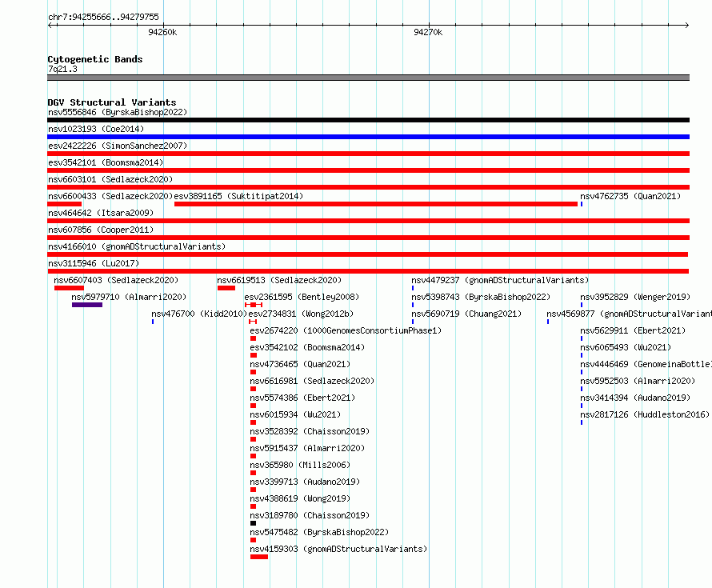The image size is (712, 588).
Task: Open nsv4479237 (gnomADStructuralVariants) label
Action: pos(500,280)
